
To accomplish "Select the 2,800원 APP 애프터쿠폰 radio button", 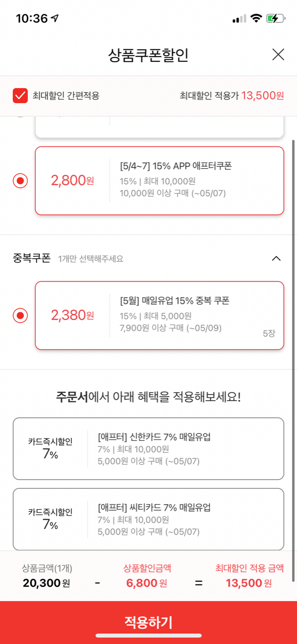I will (x=20, y=181).
